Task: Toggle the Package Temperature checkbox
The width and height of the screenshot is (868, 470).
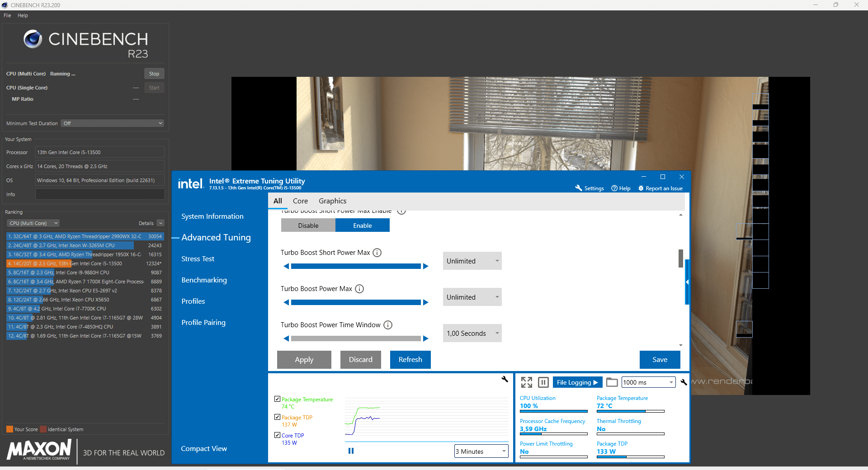Action: pyautogui.click(x=278, y=399)
